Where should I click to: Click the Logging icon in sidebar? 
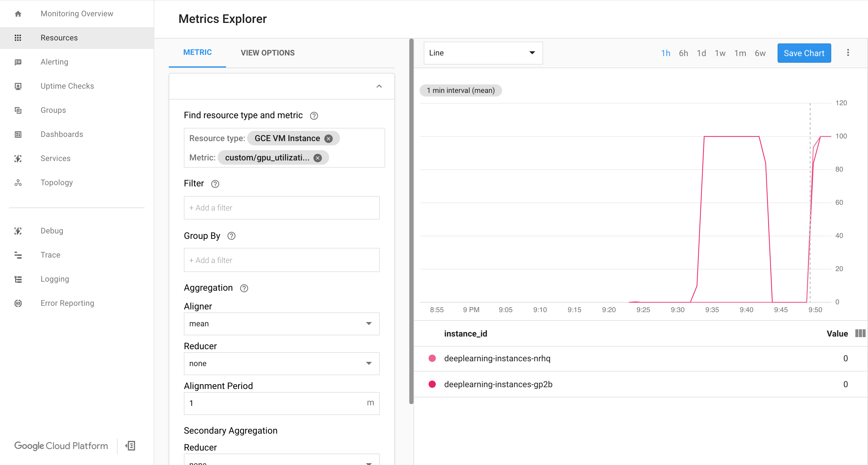point(18,279)
